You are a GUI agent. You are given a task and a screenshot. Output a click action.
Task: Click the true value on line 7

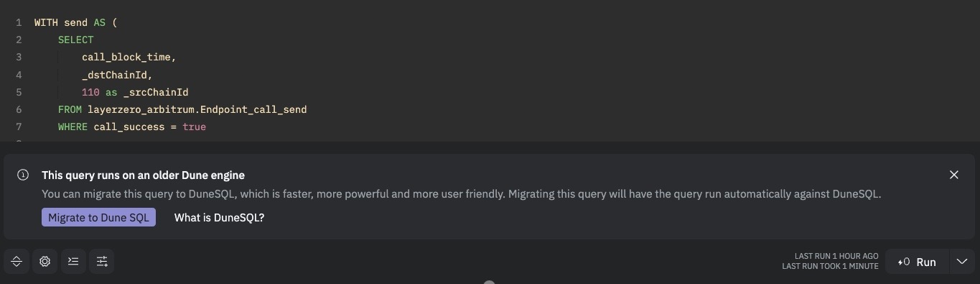(194, 127)
